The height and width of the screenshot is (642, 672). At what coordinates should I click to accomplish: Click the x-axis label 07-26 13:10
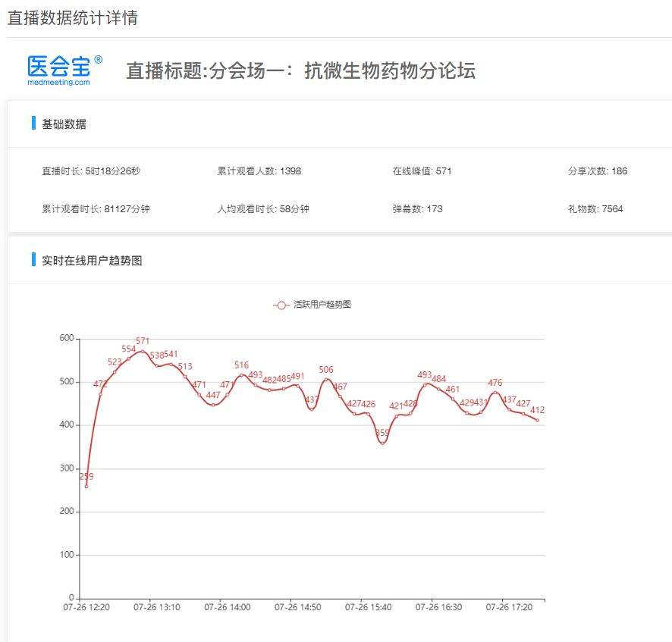pyautogui.click(x=157, y=607)
